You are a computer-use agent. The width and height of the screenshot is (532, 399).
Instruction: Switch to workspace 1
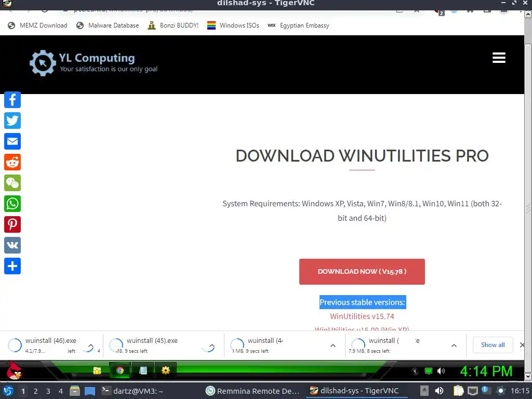(x=23, y=391)
